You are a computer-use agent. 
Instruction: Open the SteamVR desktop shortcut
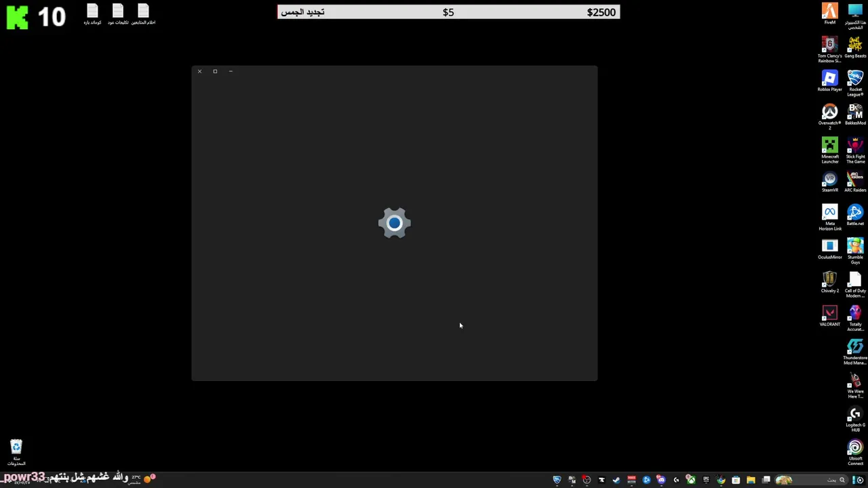pyautogui.click(x=830, y=182)
